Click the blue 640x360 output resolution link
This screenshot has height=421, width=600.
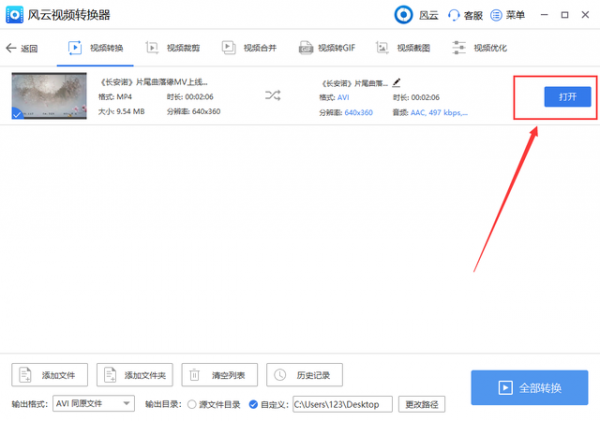359,113
